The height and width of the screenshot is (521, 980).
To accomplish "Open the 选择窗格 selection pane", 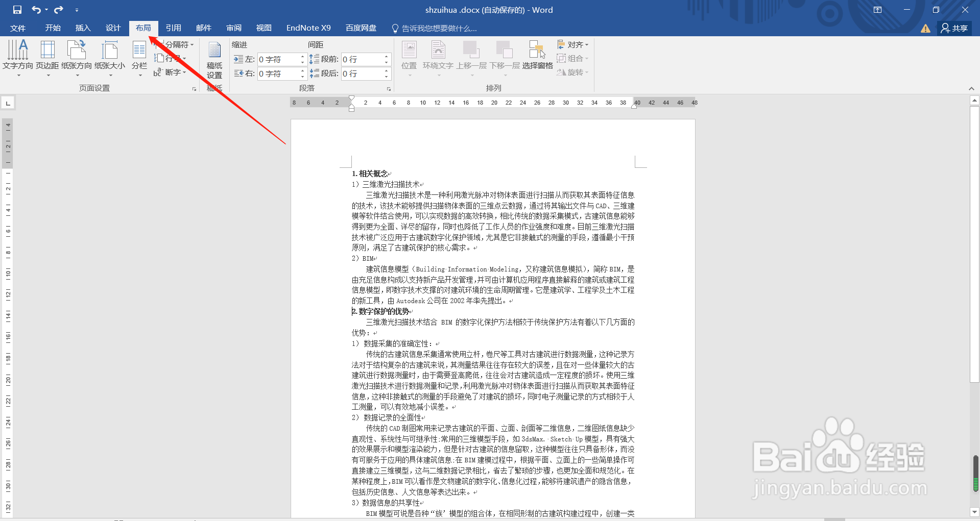I will pos(537,55).
